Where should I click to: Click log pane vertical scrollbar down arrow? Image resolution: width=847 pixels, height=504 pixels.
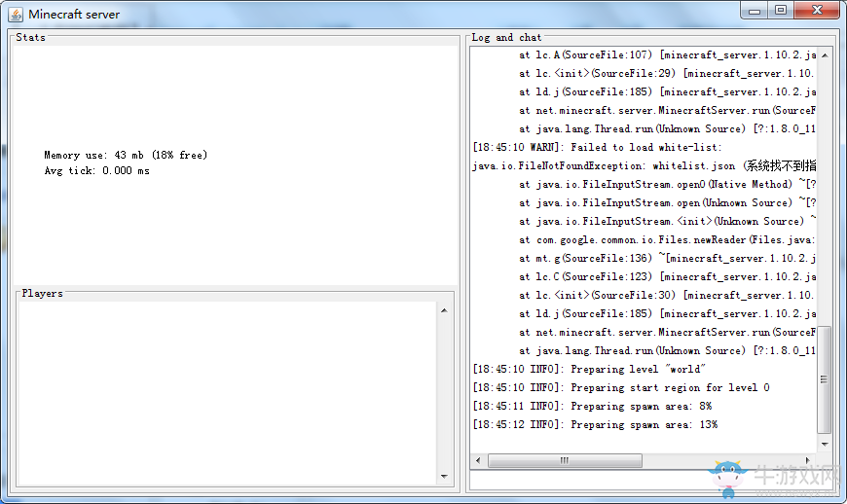pyautogui.click(x=825, y=444)
